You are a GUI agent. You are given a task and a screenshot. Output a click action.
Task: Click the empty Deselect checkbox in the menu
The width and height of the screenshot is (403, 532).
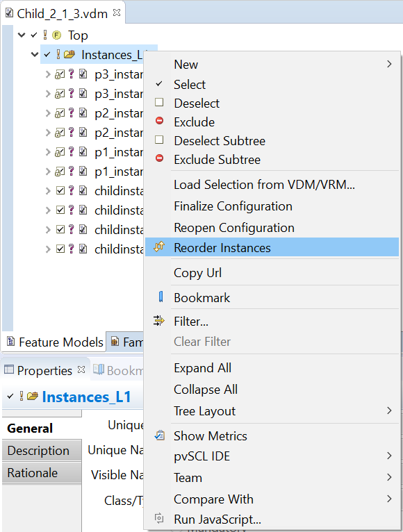pos(159,102)
